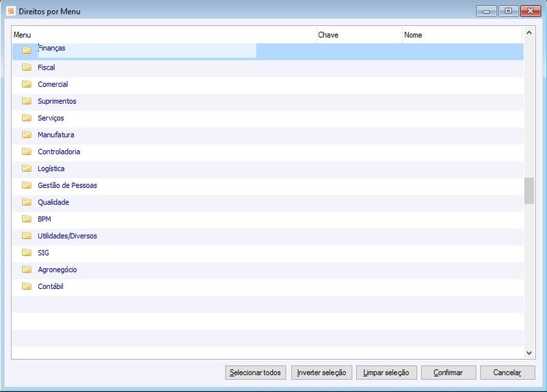Click the Inverter seleção button
Image resolution: width=547 pixels, height=392 pixels.
pyautogui.click(x=321, y=372)
